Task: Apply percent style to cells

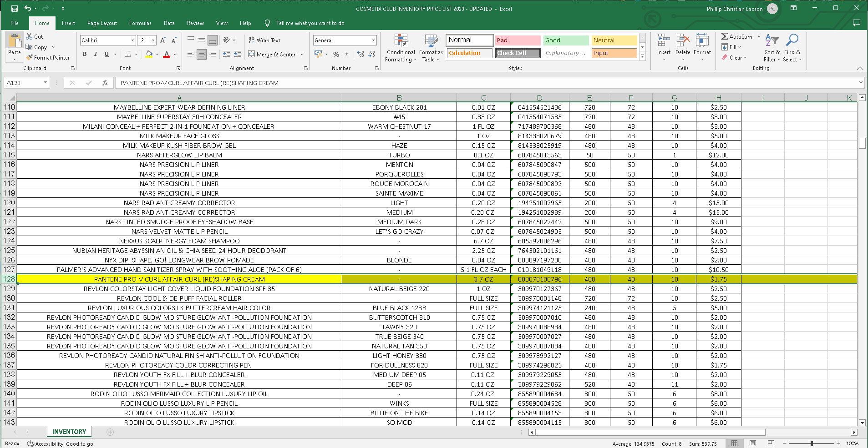Action: pos(336,54)
